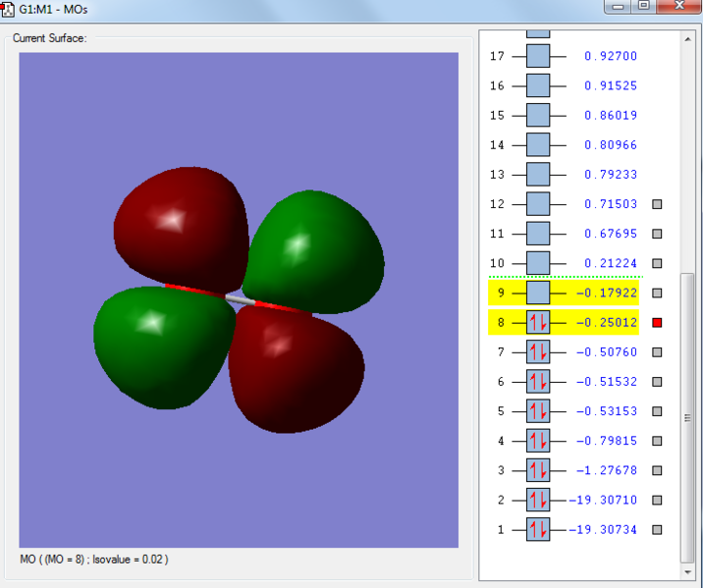Viewport: 703px width, 588px height.
Task: Click energy value 0.79233
Action: [611, 175]
